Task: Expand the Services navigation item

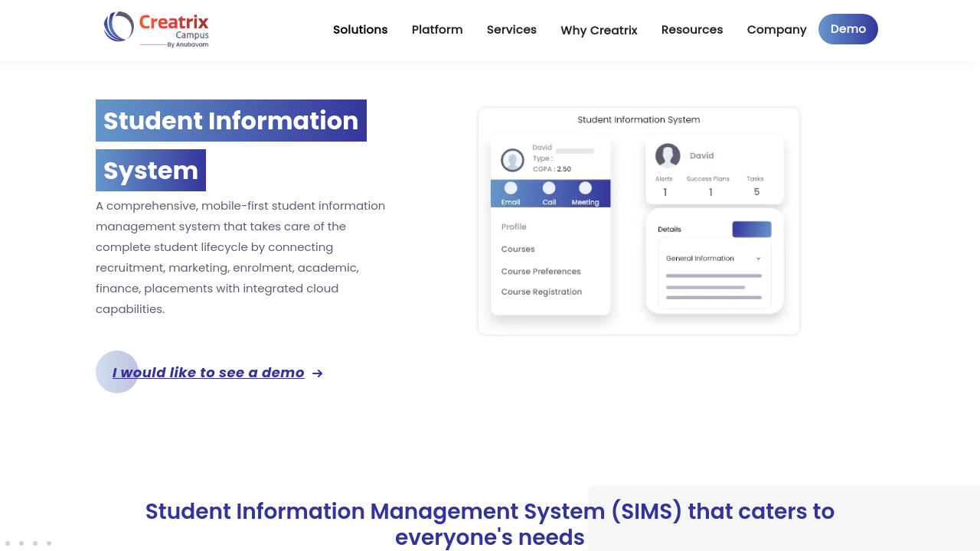Action: click(x=511, y=30)
